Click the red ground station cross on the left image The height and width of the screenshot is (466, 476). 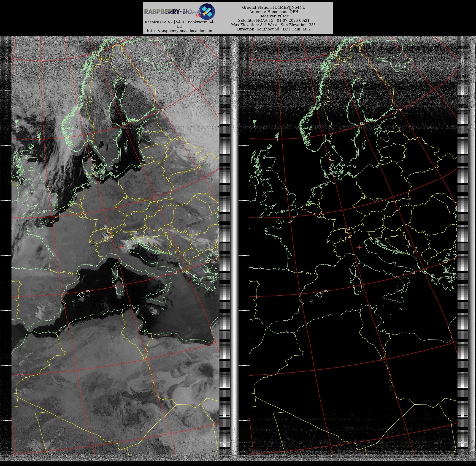point(121,247)
